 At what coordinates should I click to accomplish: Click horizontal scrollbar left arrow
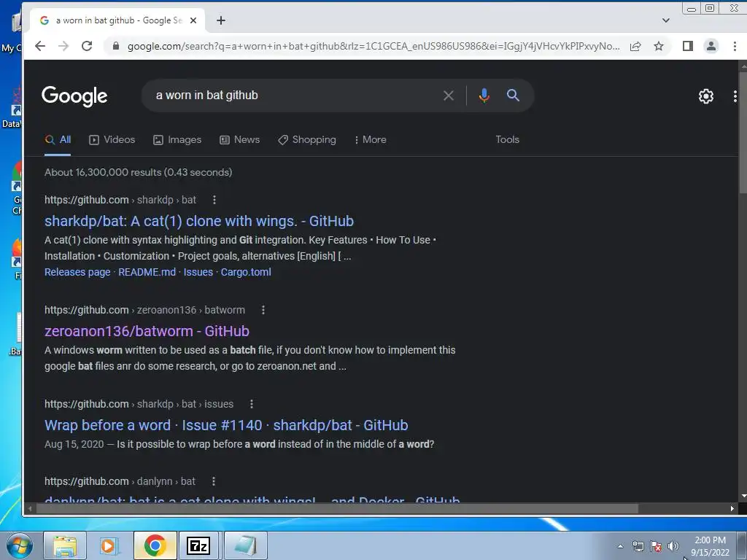29,508
